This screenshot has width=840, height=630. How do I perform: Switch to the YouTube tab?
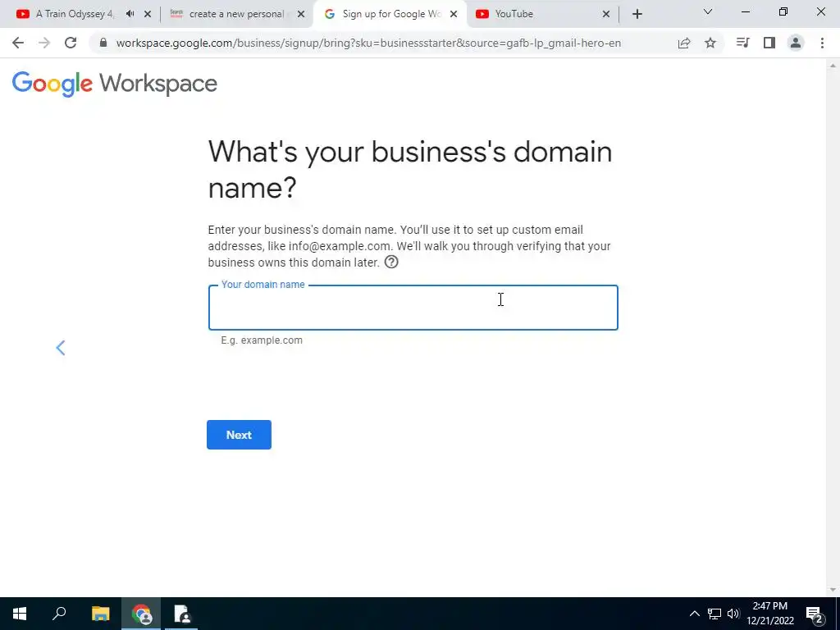[542, 14]
